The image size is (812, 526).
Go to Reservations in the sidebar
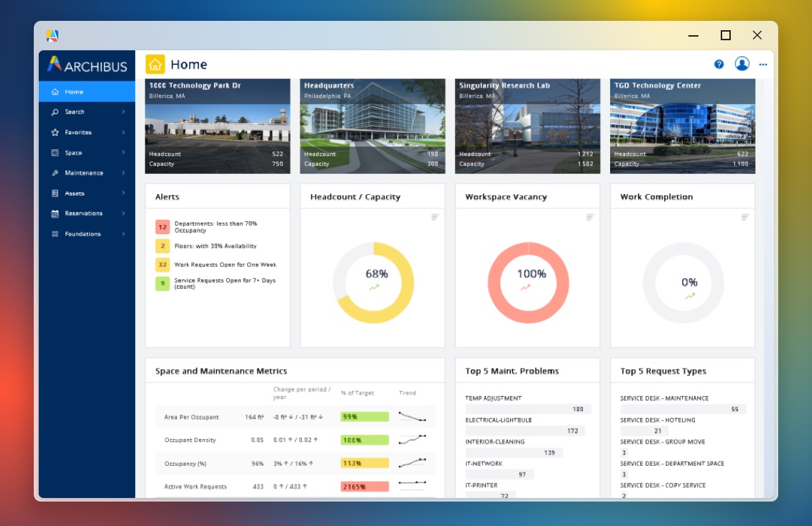[x=87, y=213]
